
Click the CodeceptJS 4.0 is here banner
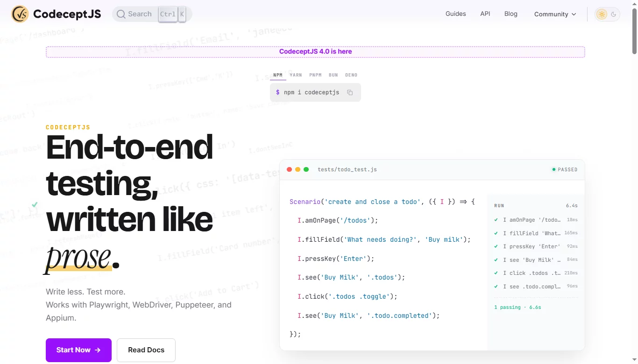pyautogui.click(x=315, y=52)
